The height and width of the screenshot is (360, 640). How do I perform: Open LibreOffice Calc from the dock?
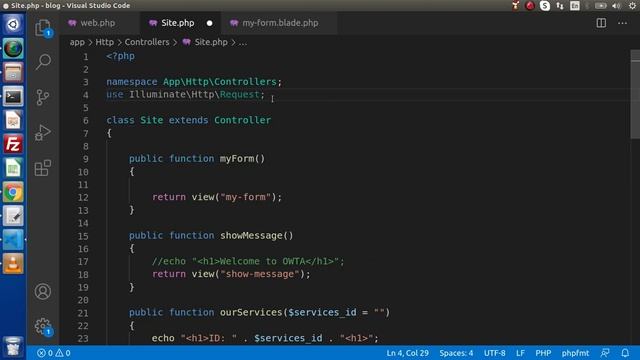[13, 168]
